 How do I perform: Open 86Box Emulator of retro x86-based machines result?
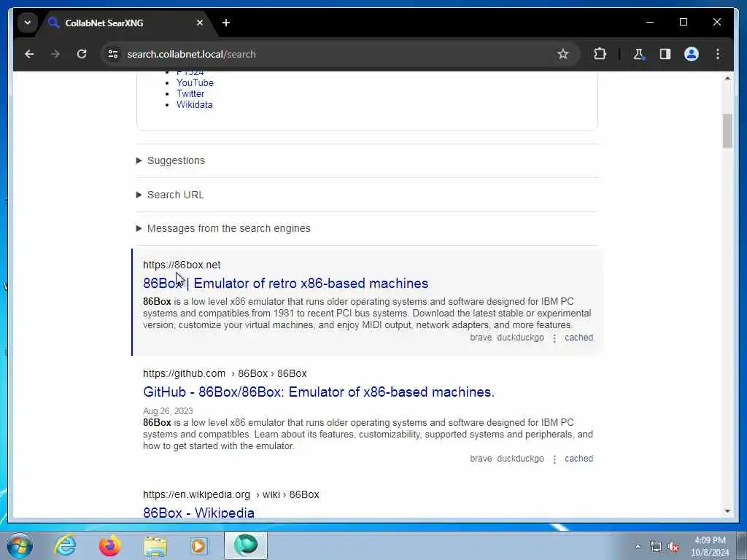[x=285, y=284]
